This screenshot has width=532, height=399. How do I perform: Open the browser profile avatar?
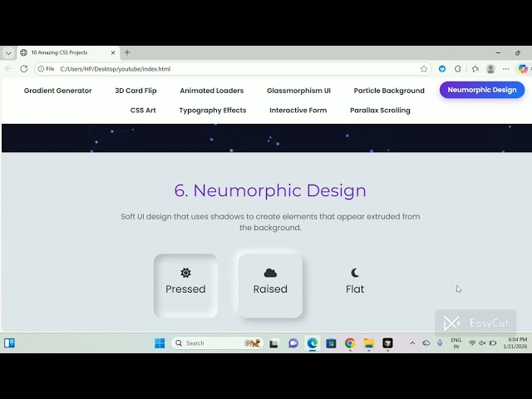click(490, 69)
